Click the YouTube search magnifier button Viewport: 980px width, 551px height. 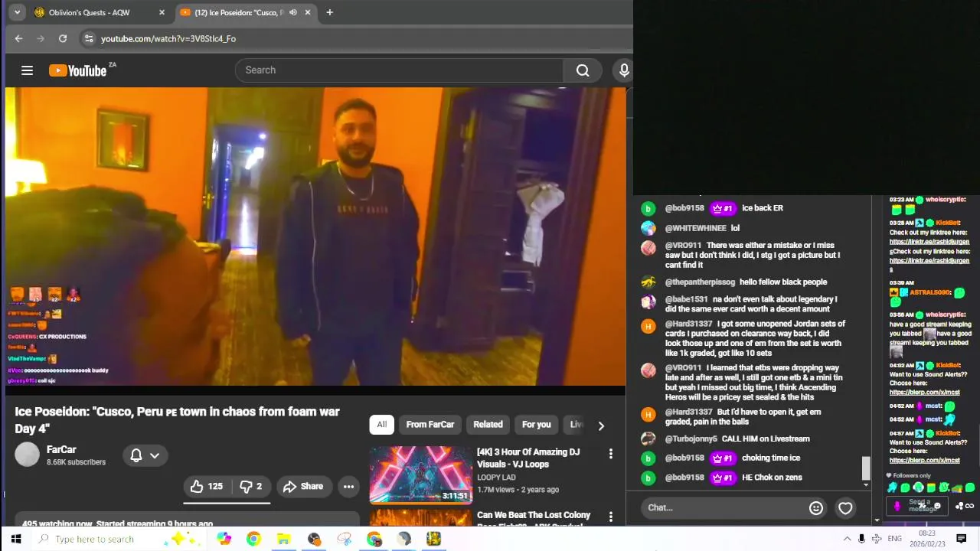coord(583,70)
